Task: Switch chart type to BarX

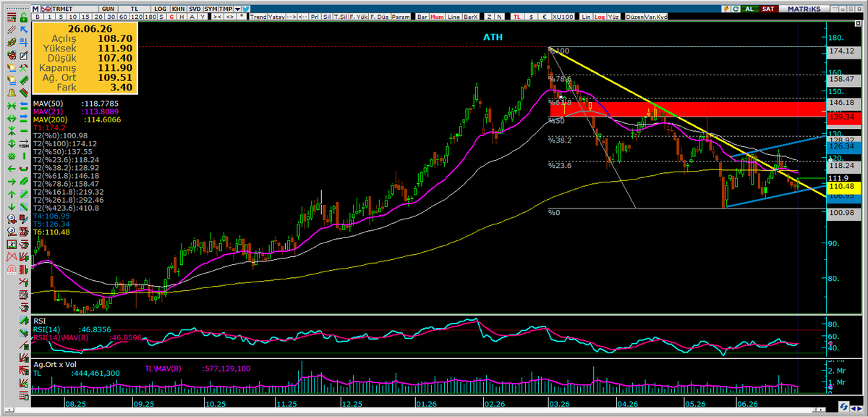Action: (x=470, y=17)
